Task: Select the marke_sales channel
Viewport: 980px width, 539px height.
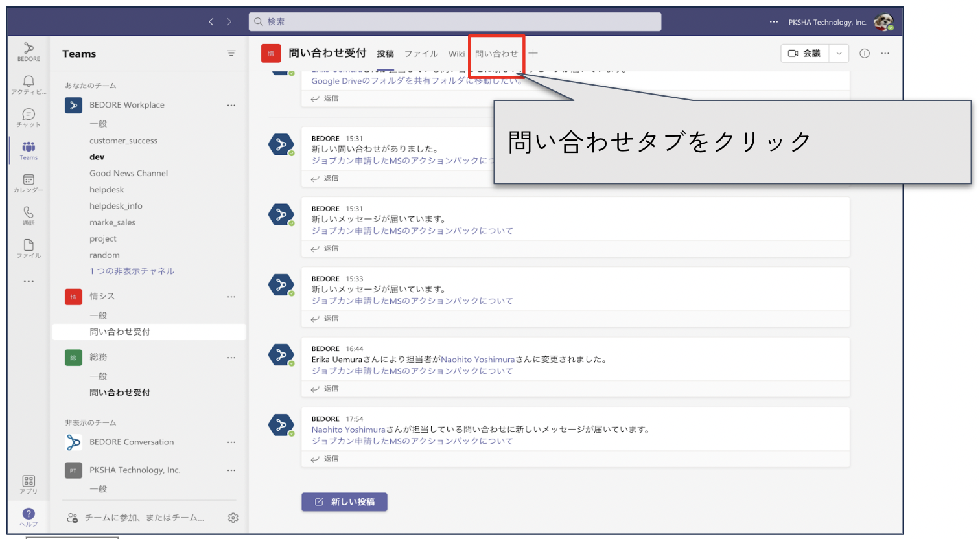Action: [112, 222]
